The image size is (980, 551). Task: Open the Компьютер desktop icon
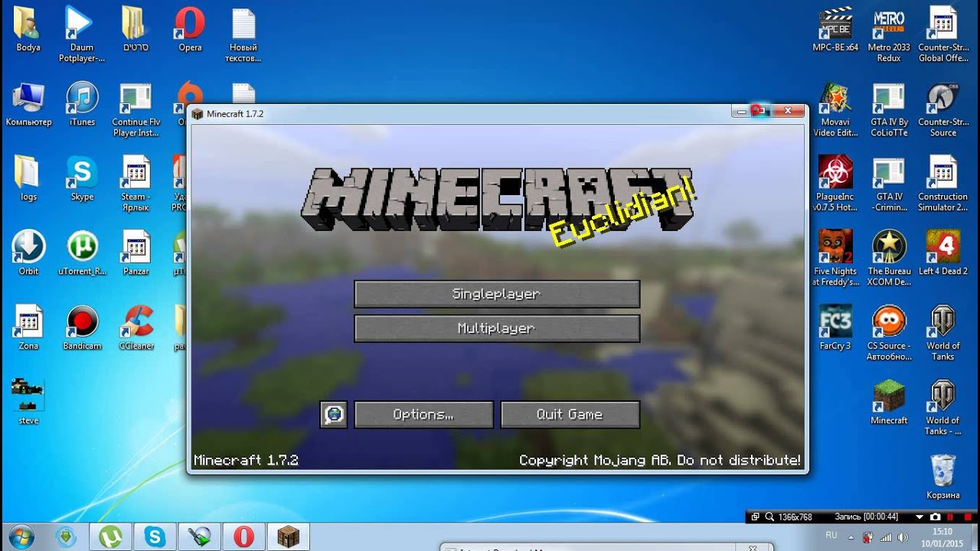pyautogui.click(x=28, y=105)
